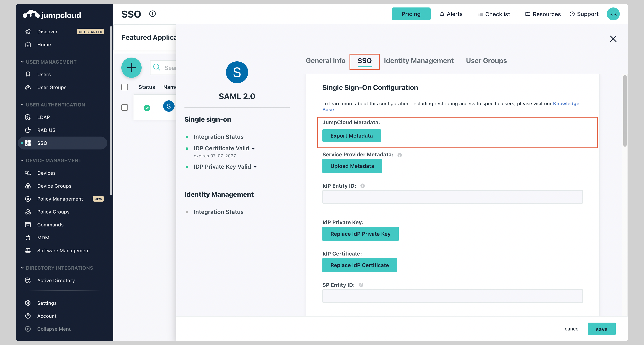644x345 pixels.
Task: Open the Checklist
Action: click(494, 14)
